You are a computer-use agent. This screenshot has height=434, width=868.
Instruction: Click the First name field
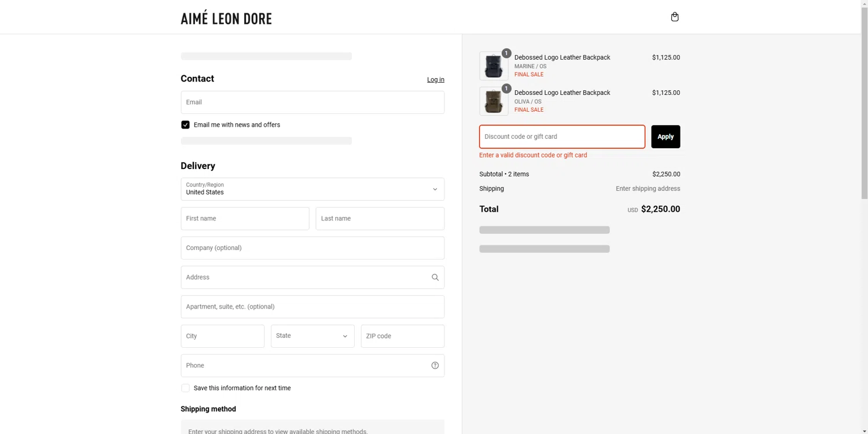[245, 219]
